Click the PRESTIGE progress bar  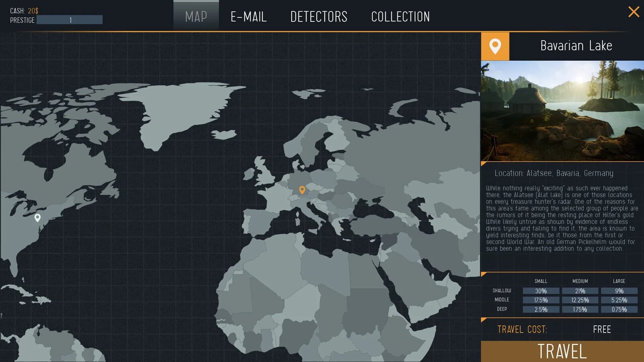point(70,20)
